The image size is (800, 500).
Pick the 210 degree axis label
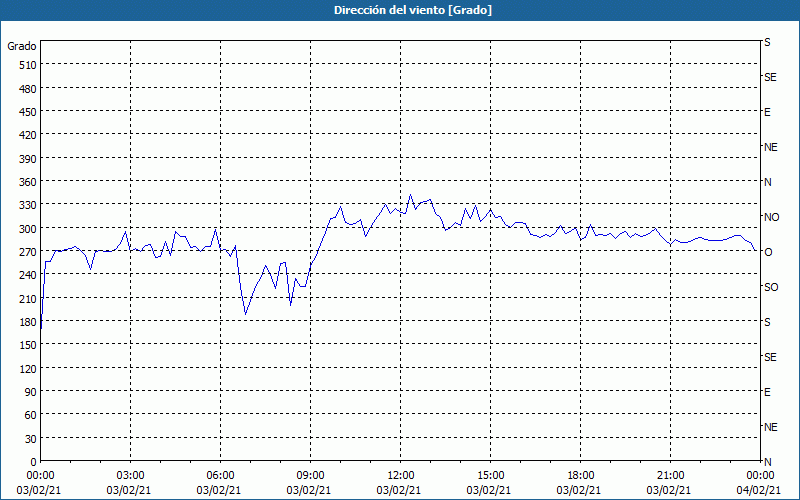coord(28,298)
